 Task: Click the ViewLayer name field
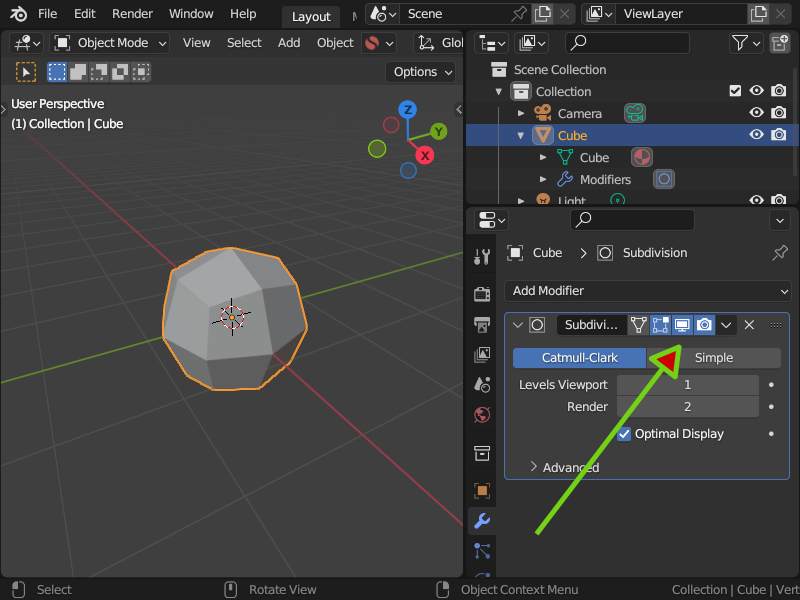[x=681, y=14]
